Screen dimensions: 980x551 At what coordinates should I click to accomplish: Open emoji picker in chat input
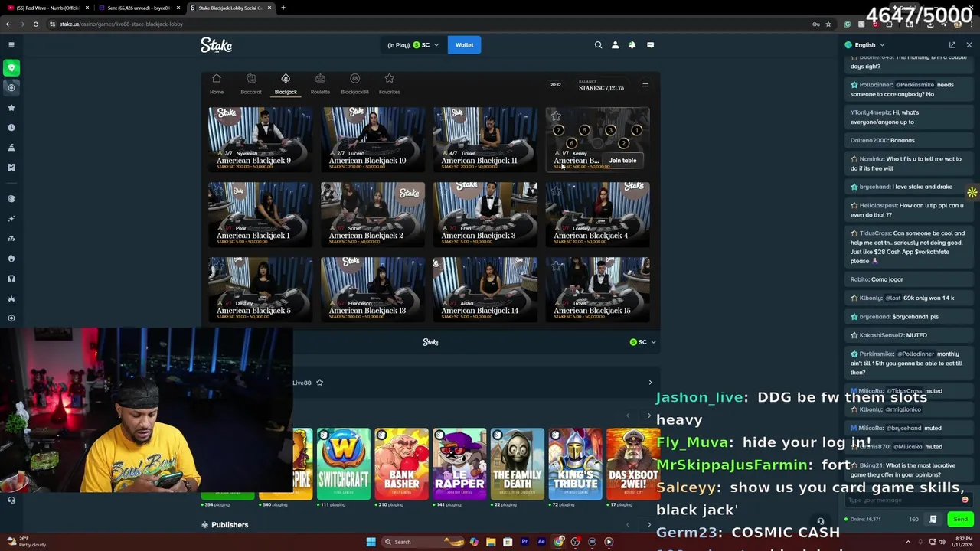coord(965,500)
